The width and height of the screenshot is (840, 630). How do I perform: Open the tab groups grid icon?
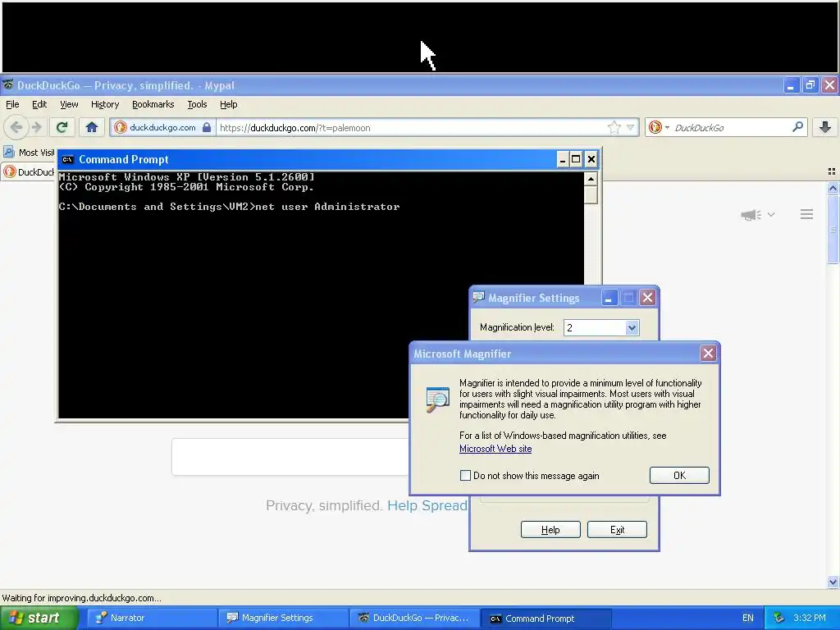(832, 171)
